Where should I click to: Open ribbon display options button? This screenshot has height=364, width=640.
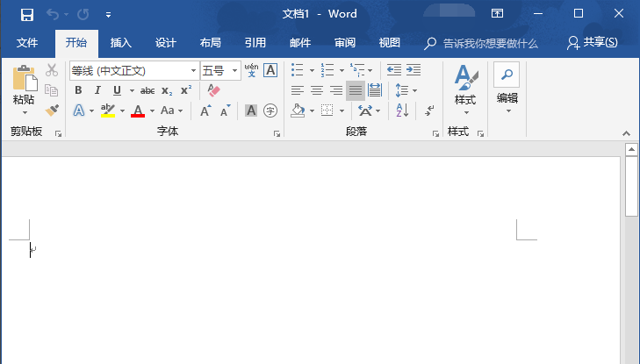(497, 13)
